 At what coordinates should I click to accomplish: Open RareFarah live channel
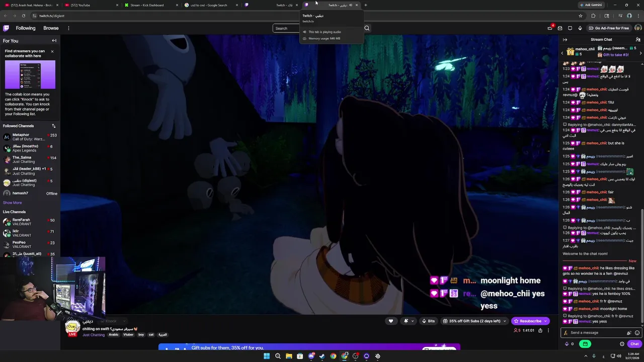[30, 222]
